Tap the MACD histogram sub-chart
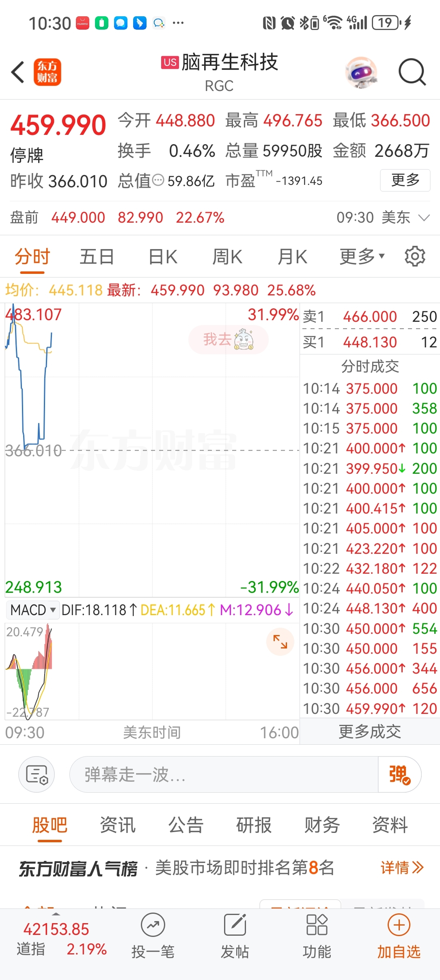This screenshot has height=980, width=440. click(x=152, y=671)
